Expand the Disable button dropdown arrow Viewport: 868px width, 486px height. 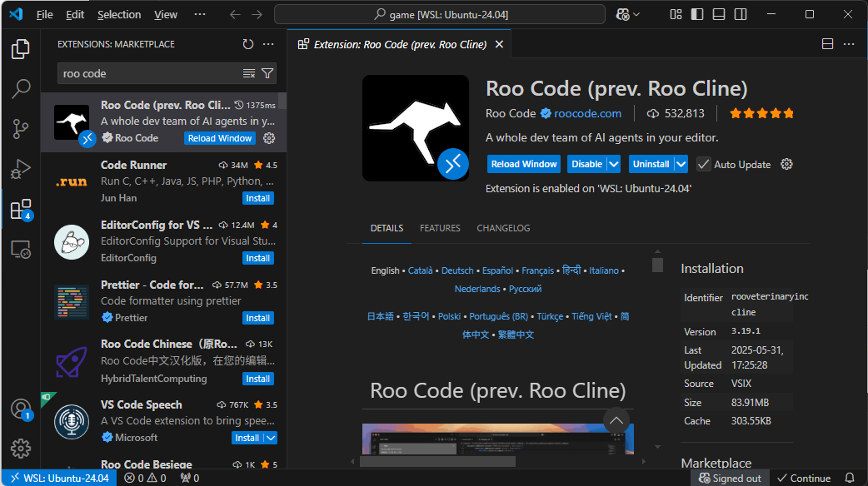[613, 164]
